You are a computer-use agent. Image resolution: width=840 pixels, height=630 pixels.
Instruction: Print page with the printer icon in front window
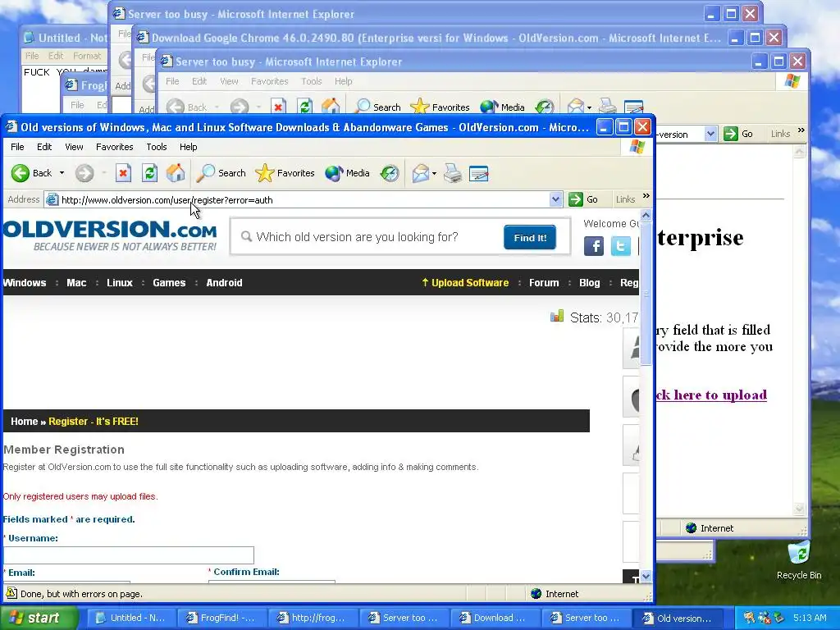coord(453,173)
